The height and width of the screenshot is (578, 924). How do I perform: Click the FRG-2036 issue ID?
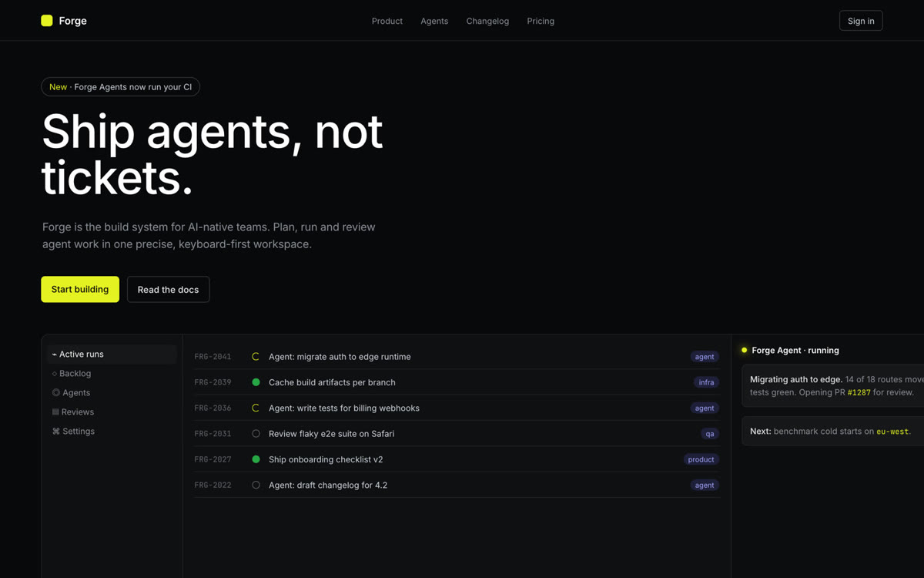(213, 408)
